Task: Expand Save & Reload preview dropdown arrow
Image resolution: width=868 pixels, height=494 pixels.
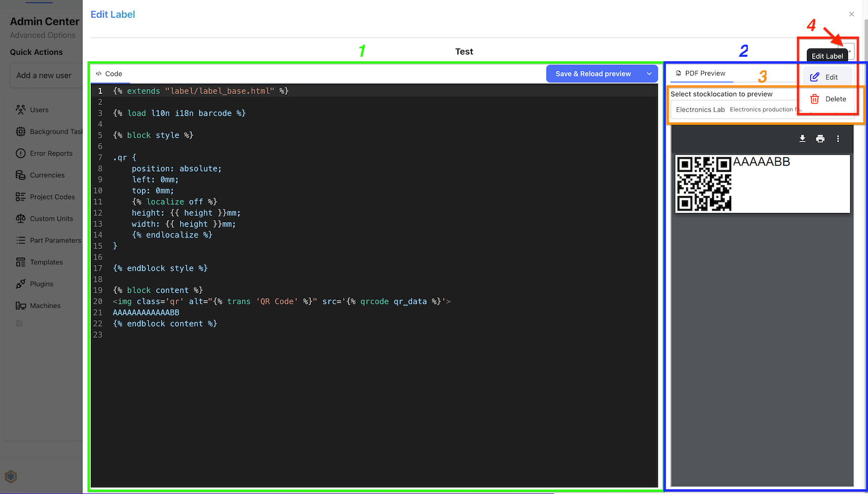Action: 649,74
